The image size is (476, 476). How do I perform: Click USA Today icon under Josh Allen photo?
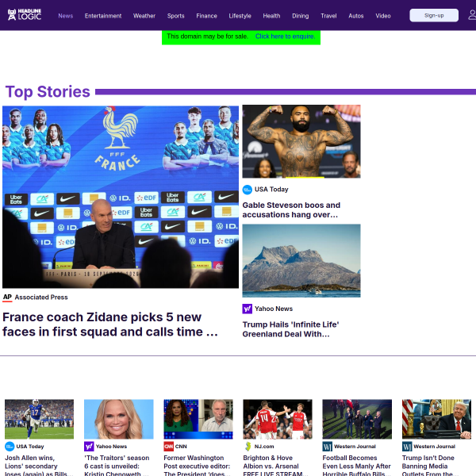tap(10, 447)
